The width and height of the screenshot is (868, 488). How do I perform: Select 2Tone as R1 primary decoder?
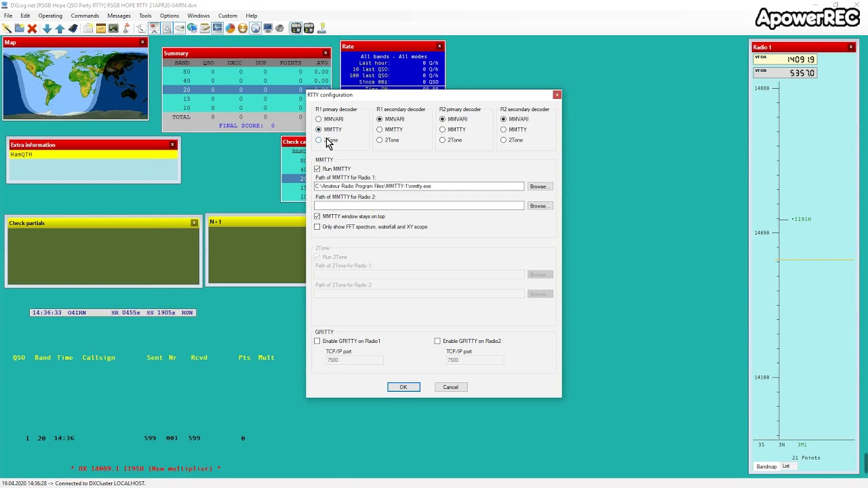(x=319, y=140)
